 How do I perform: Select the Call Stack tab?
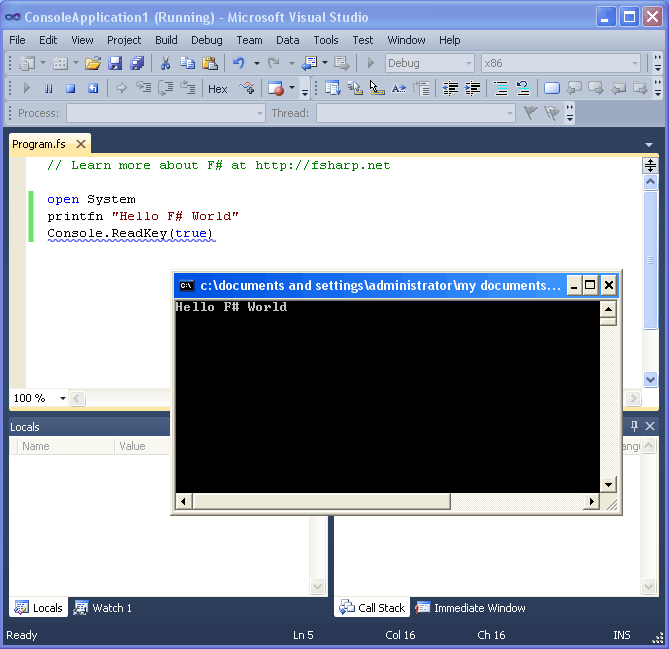372,608
